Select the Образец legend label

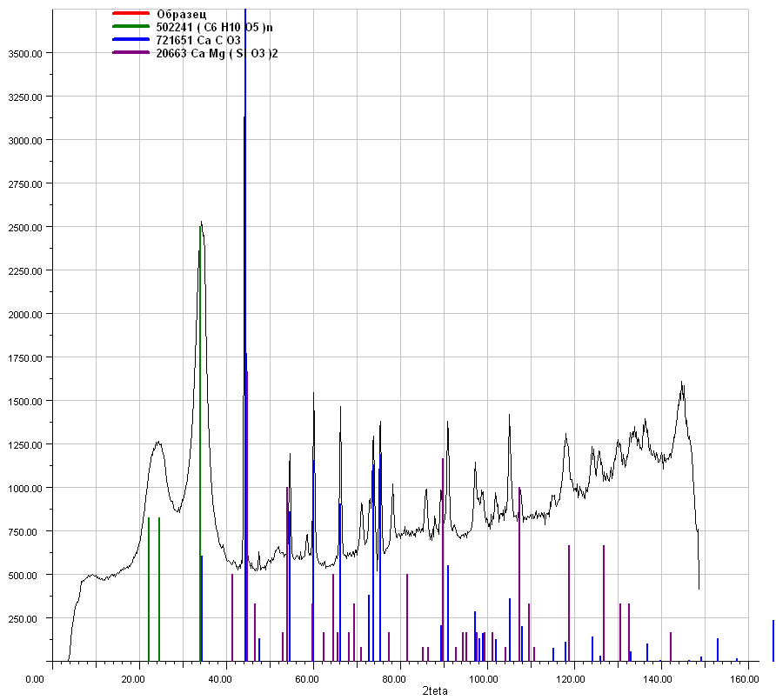[x=181, y=14]
